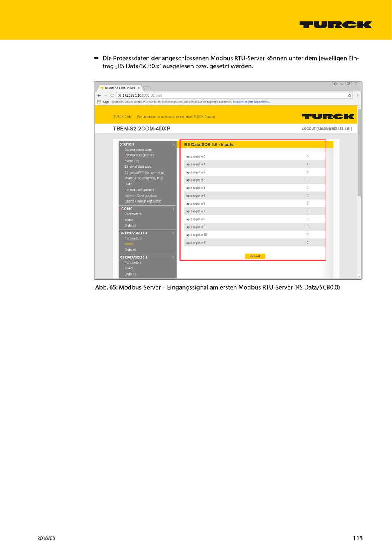The height and width of the screenshot is (554, 392).
Task: Follow the TURCK.COM link
Action: [x=123, y=117]
